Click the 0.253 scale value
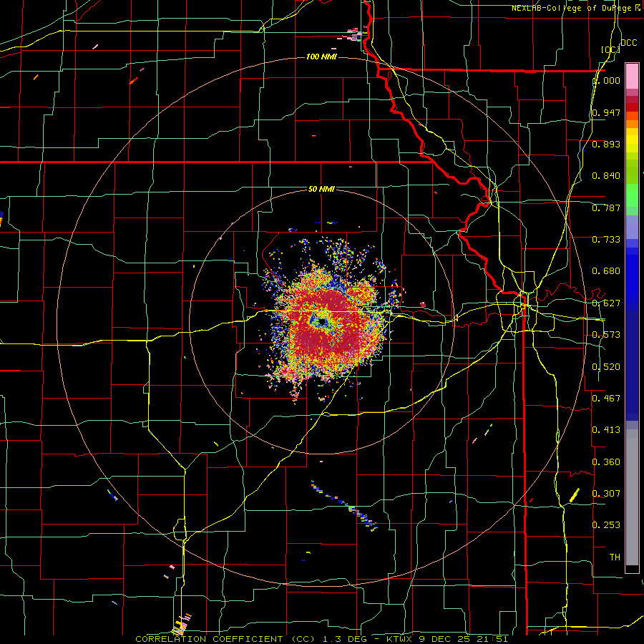Viewport: 644px width, 644px height. point(606,525)
